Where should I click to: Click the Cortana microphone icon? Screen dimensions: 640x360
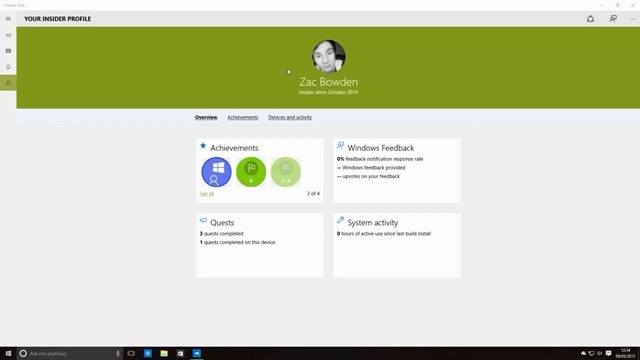118,353
